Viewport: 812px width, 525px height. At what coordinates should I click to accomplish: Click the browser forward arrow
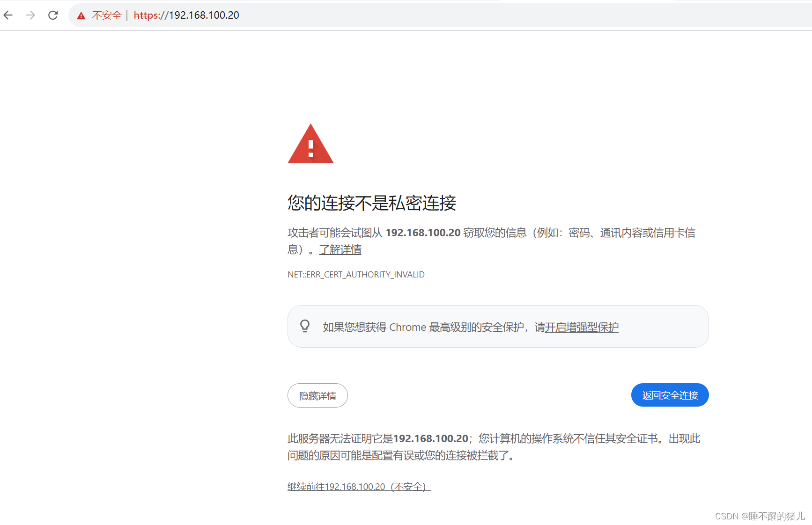(30, 15)
